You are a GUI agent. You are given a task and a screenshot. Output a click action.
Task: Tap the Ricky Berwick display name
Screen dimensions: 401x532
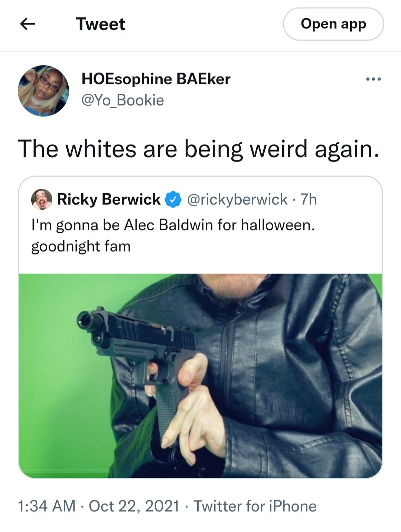109,199
